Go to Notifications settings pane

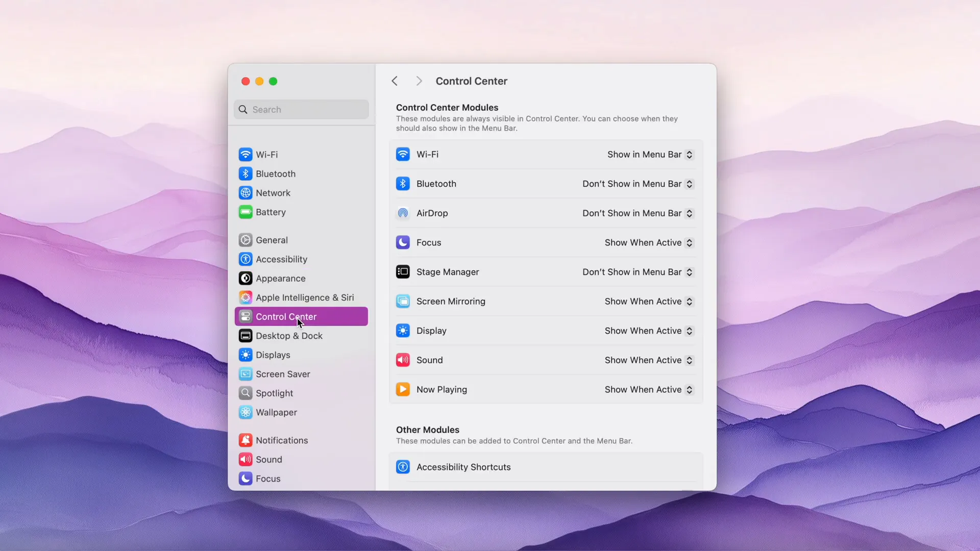coord(301,440)
